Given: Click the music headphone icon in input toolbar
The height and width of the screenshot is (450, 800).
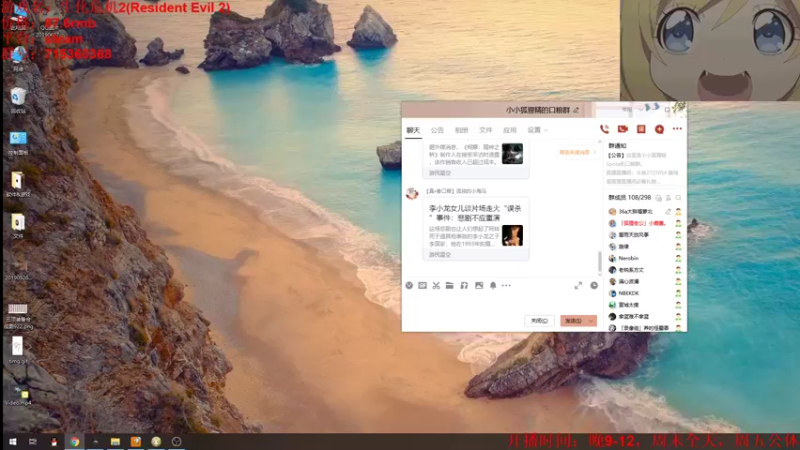Looking at the screenshot, I should (464, 285).
